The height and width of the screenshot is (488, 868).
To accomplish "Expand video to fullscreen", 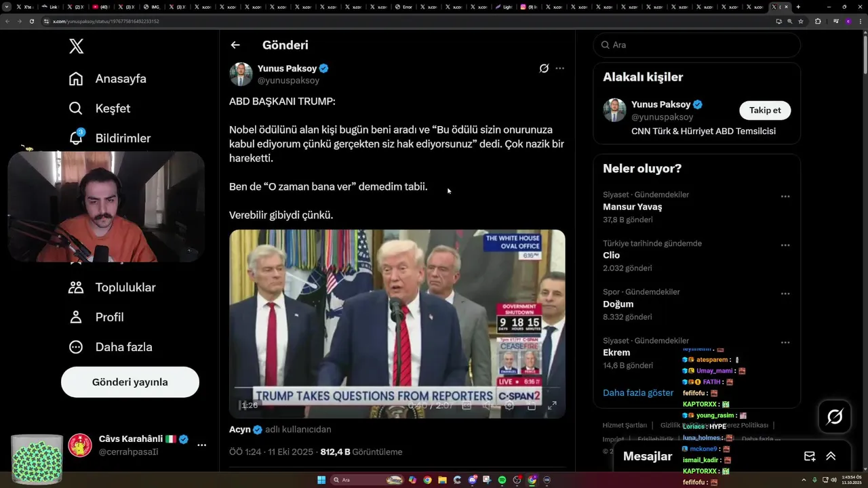I will (x=552, y=405).
